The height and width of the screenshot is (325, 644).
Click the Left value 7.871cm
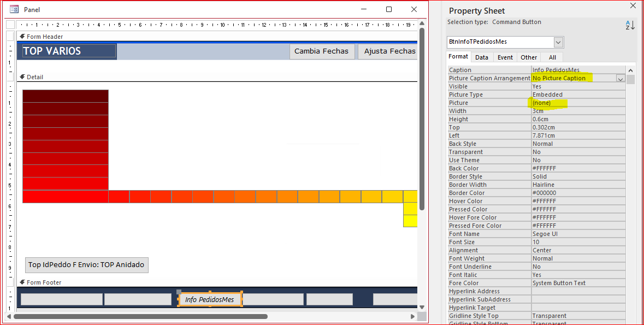(x=578, y=135)
